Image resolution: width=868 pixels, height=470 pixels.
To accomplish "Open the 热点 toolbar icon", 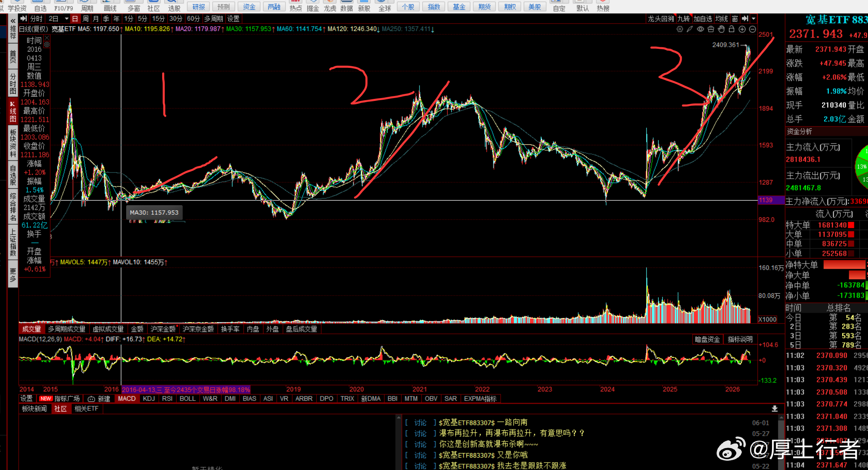I will coord(296,6).
